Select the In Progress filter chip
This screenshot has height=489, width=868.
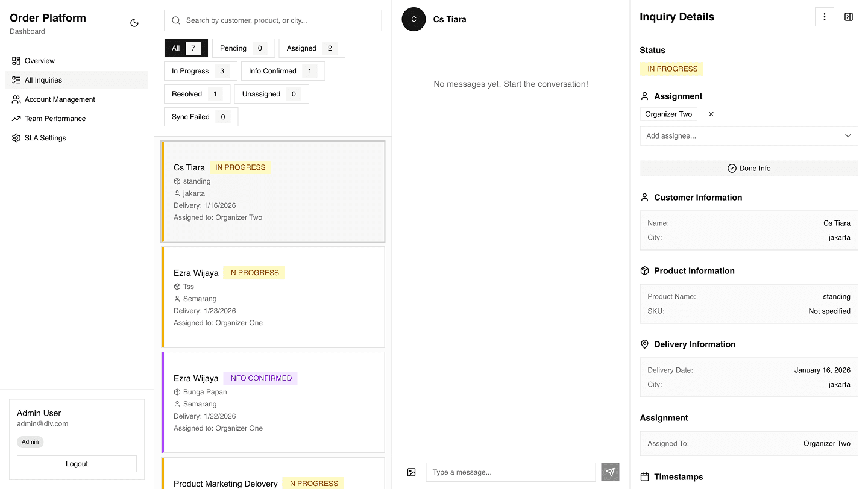tap(200, 70)
